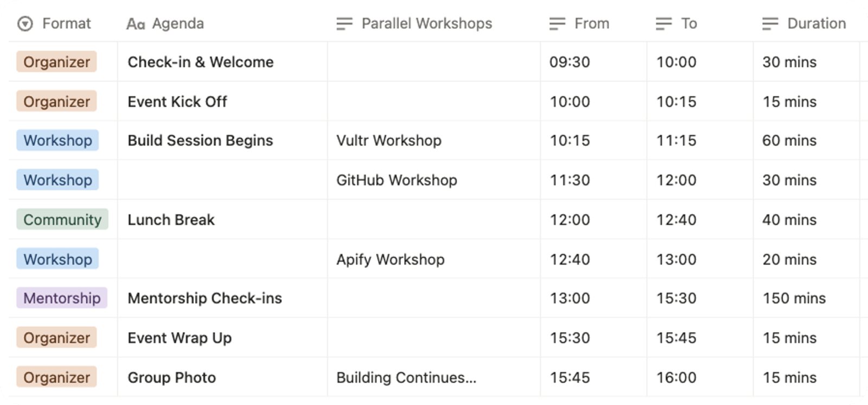The height and width of the screenshot is (405, 868).
Task: Select the From column header label
Action: click(592, 24)
